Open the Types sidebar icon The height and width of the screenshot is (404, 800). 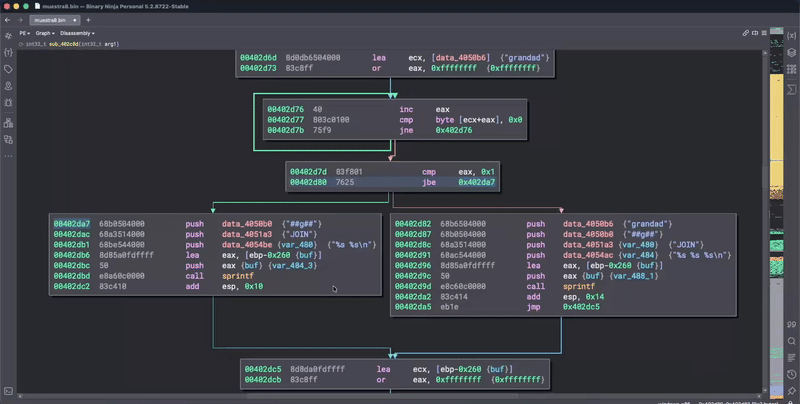(8, 51)
